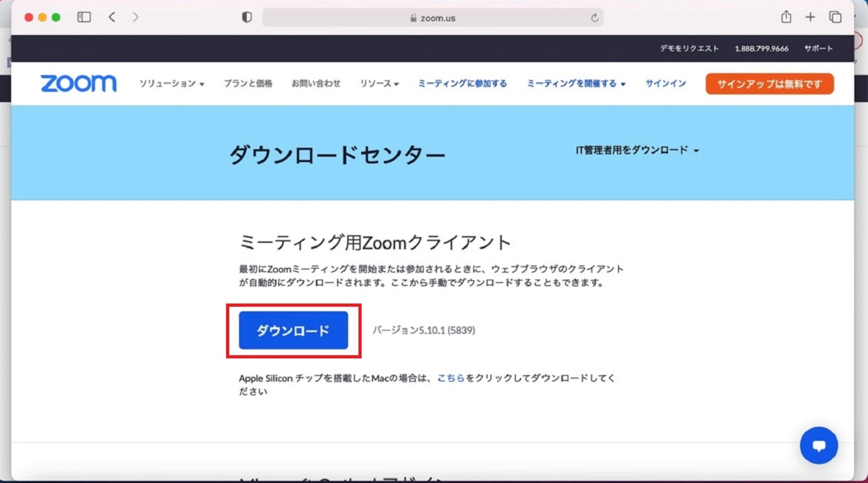Open the ミーティングを開催する dropdown
The image size is (868, 483).
click(576, 83)
